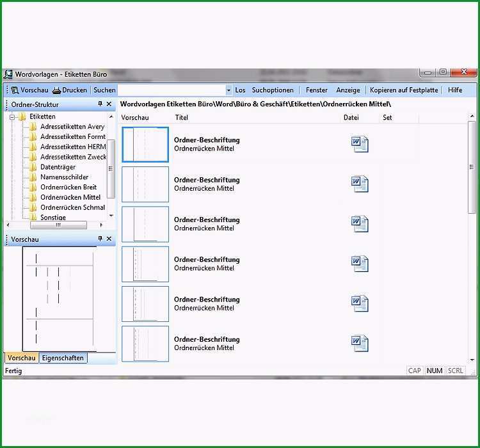Click folder tree scroll-down arrow
The height and width of the screenshot is (448, 480).
(111, 216)
